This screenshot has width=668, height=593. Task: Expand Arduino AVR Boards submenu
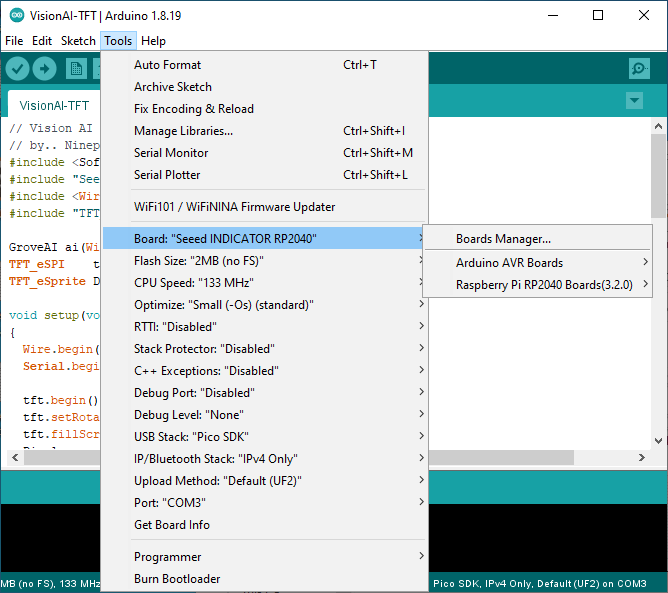(x=538, y=263)
